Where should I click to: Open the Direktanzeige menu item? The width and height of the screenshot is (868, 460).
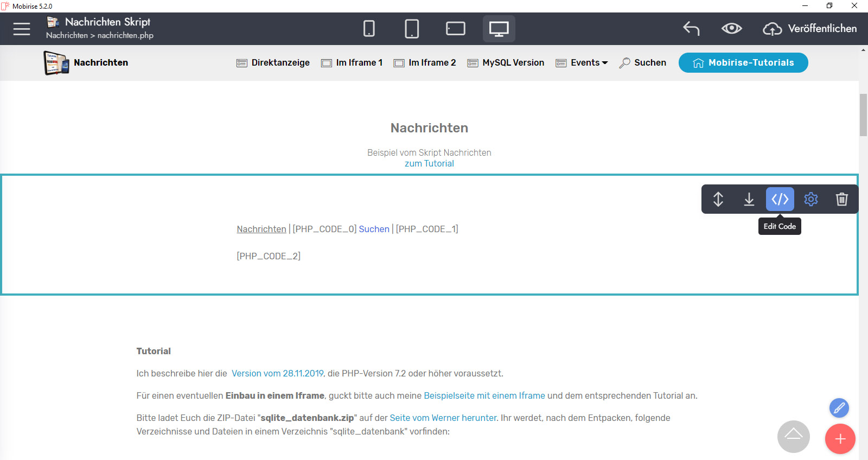(x=273, y=63)
